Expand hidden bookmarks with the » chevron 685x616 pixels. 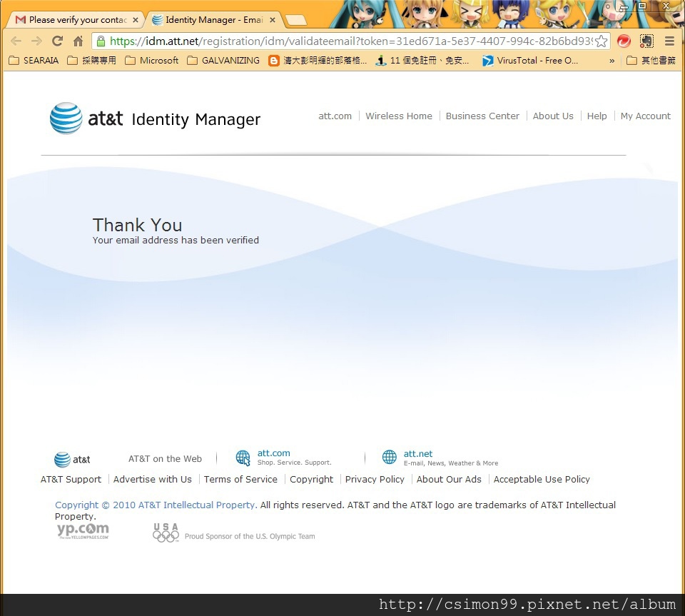pos(612,61)
